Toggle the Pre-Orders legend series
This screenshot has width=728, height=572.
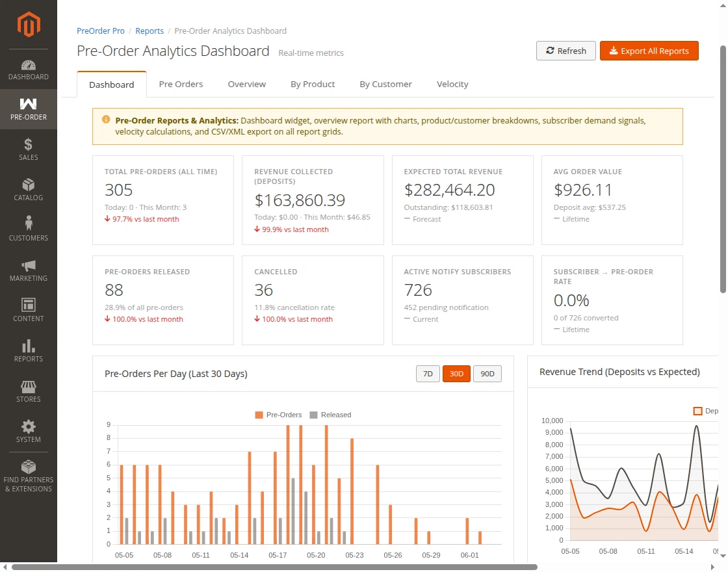(279, 415)
